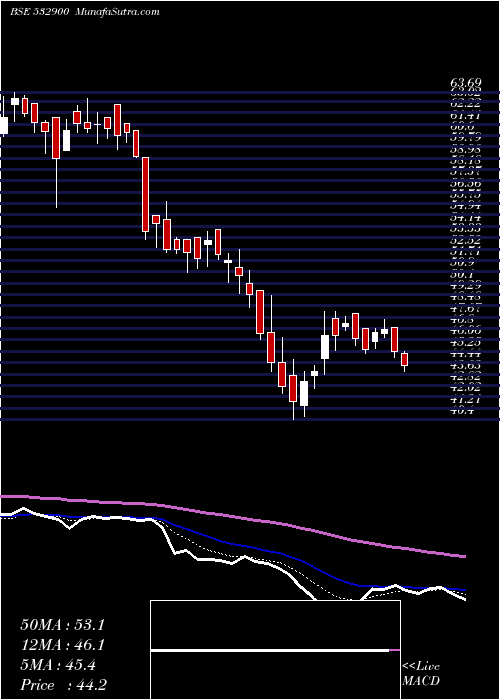The height and width of the screenshot is (700, 500).
Task: Click the 54.14 price axis label
Action: click(466, 219)
